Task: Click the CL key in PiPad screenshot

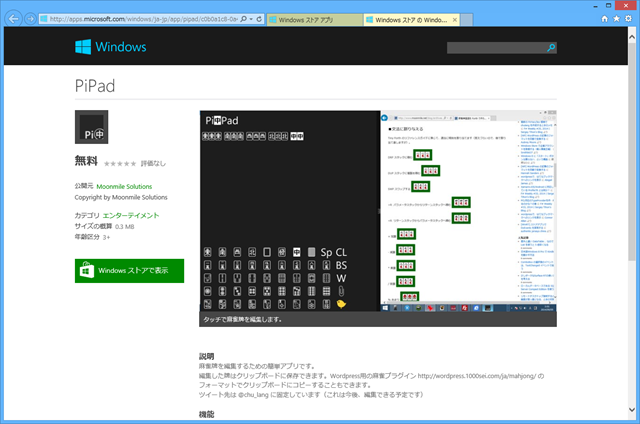Action: pos(341,253)
